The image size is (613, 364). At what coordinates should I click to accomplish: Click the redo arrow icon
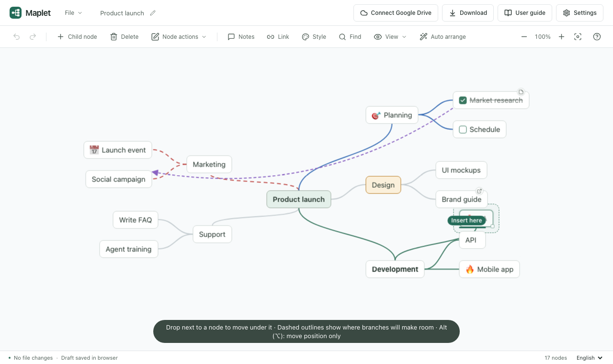click(x=33, y=37)
